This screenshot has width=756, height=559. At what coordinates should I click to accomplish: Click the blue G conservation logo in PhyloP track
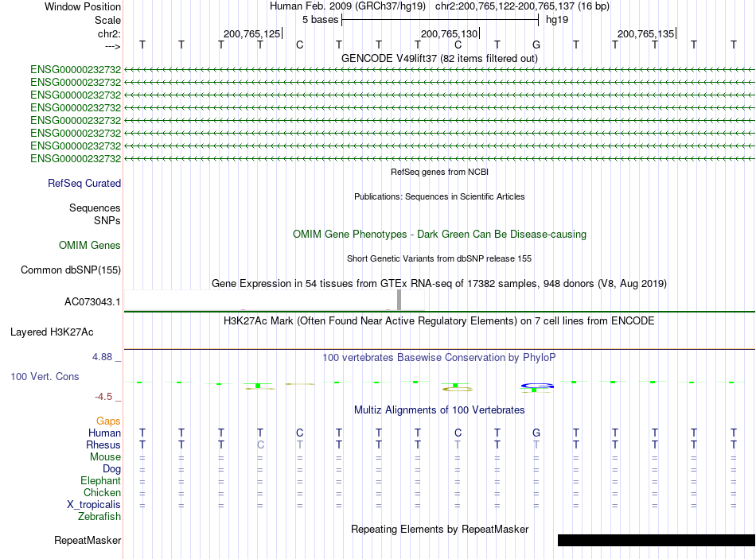coord(538,386)
